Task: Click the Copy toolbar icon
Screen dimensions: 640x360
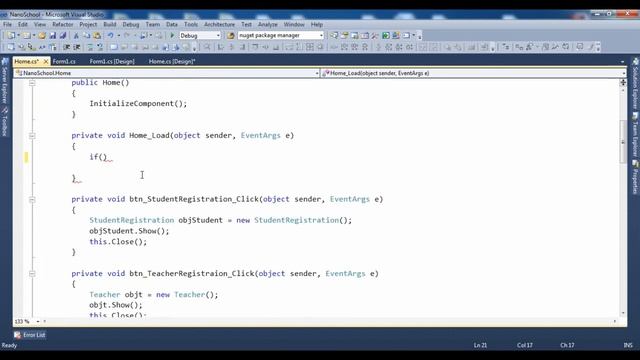Action: (x=87, y=36)
